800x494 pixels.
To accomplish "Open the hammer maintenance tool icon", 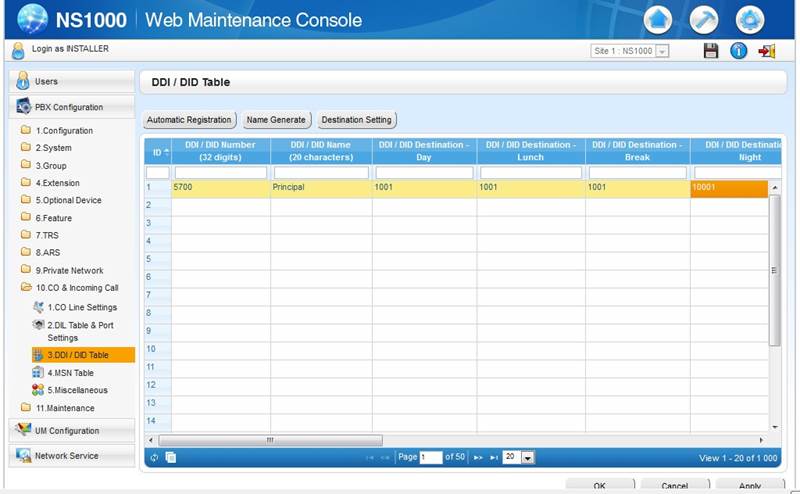I will (x=704, y=19).
